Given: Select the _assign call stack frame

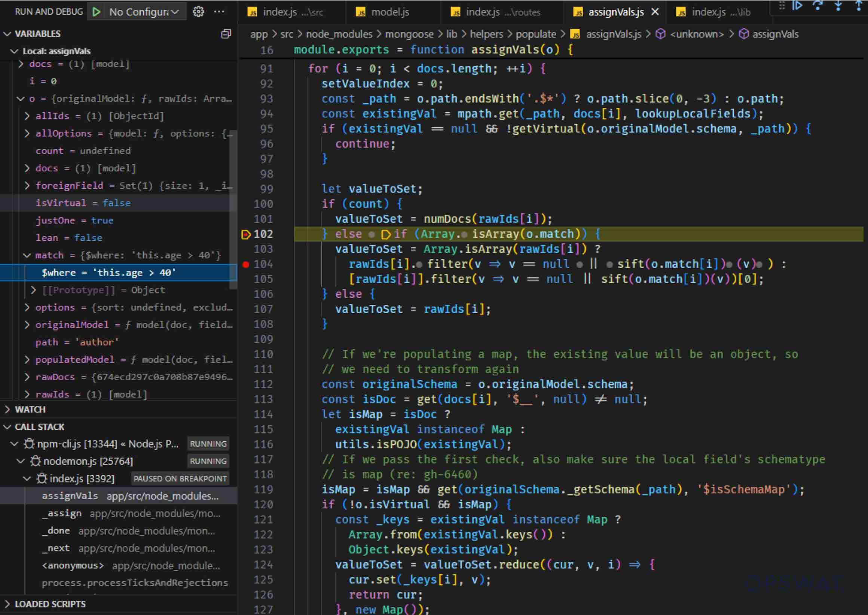Looking at the screenshot, I should pyautogui.click(x=62, y=514).
